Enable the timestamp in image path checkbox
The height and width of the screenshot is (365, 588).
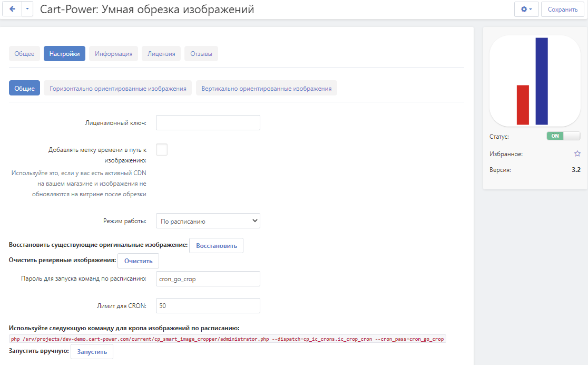click(x=162, y=149)
